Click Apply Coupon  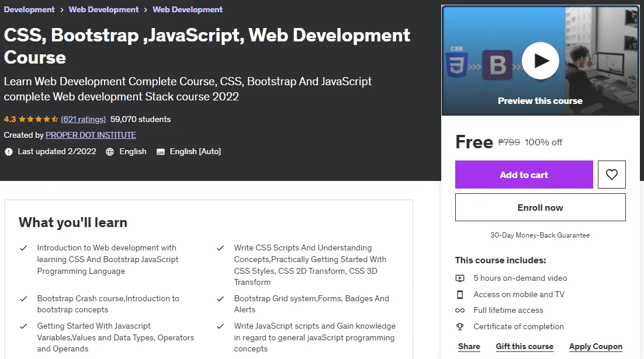click(x=595, y=346)
